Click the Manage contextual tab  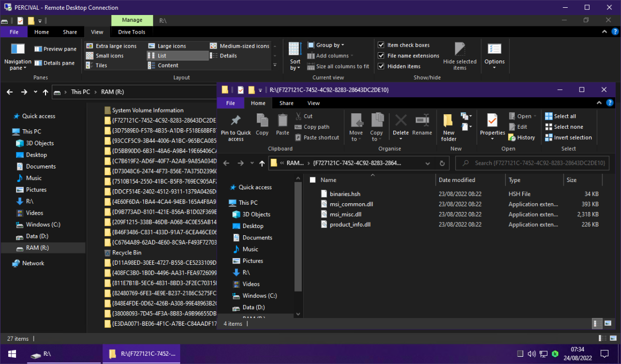pos(132,20)
